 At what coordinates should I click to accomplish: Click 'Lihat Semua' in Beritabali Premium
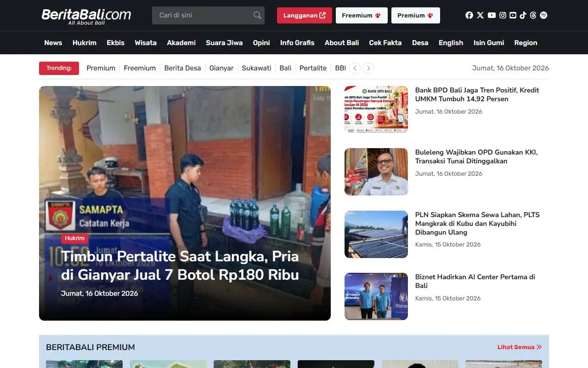(520, 347)
